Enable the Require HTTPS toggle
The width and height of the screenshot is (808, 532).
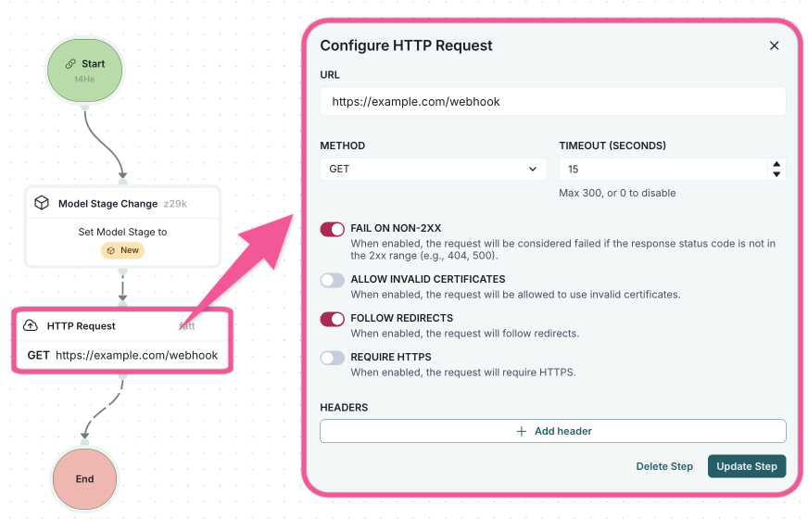pyautogui.click(x=332, y=358)
